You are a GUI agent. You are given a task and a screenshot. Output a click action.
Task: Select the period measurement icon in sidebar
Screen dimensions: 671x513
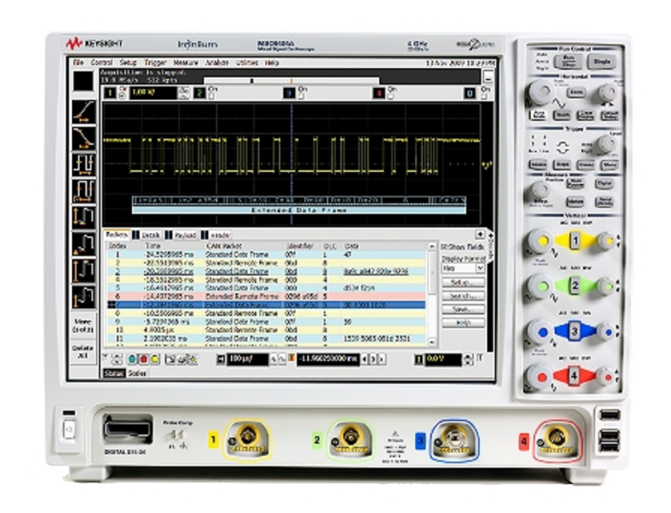tap(83, 165)
